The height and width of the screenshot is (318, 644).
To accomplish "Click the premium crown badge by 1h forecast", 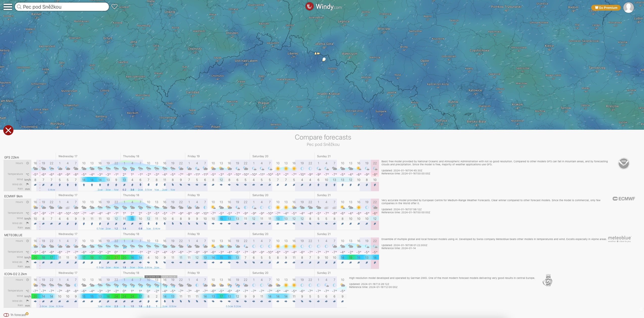I will point(27,314).
